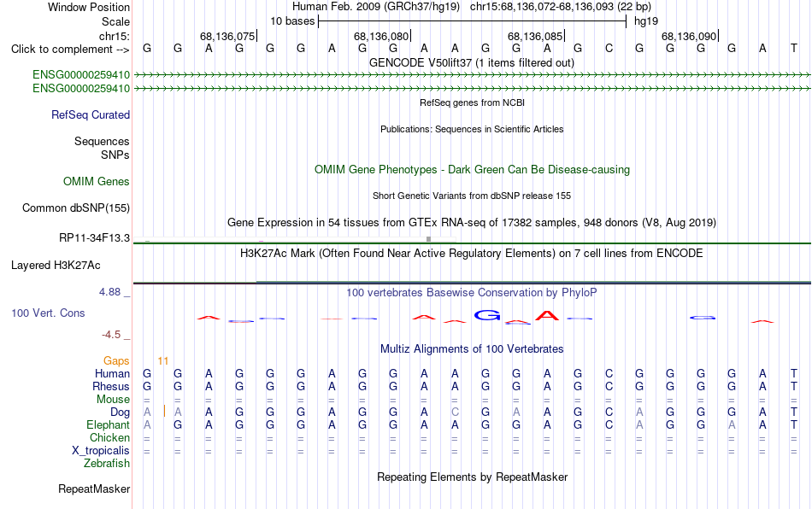812x509 pixels.
Task: Click the orange 11 gap count
Action: (163, 360)
